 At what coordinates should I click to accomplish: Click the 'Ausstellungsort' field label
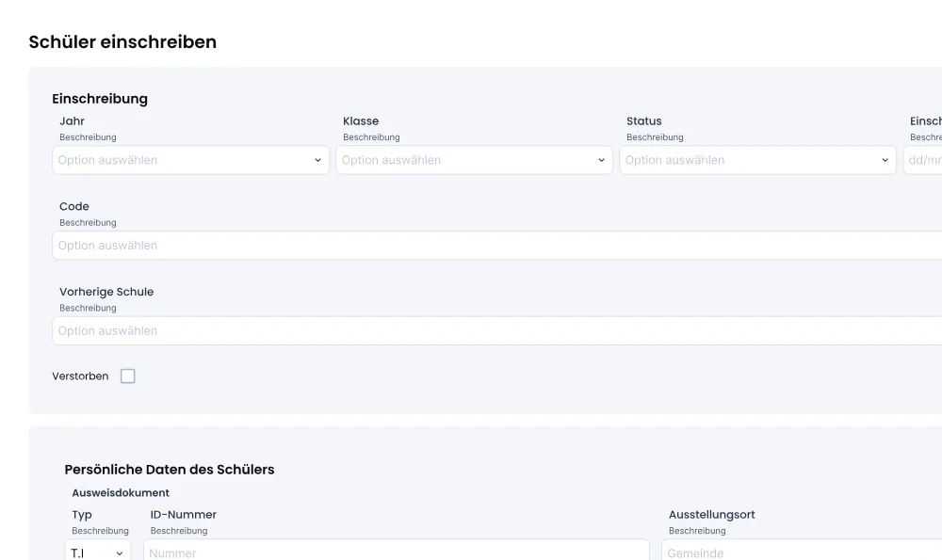pos(712,515)
